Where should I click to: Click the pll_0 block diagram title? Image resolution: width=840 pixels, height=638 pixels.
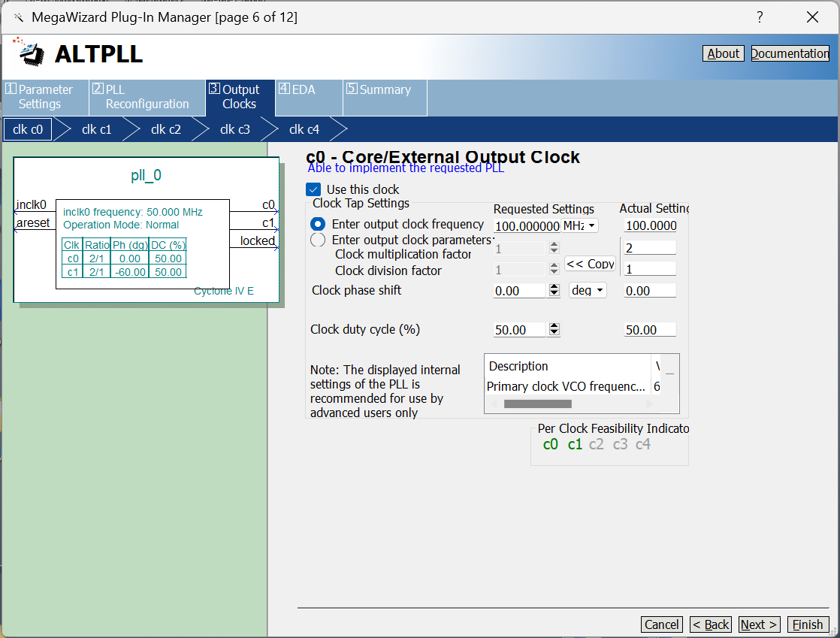click(x=146, y=175)
